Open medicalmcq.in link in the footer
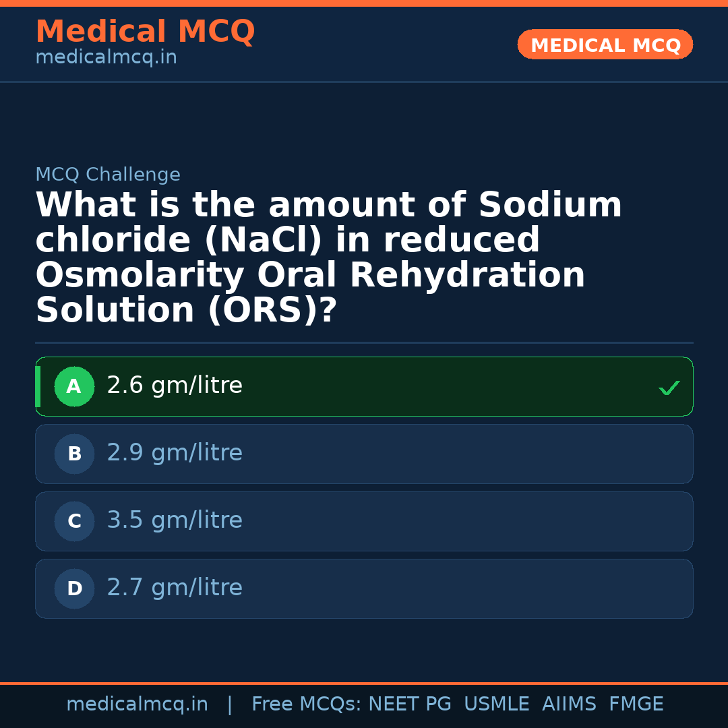Screen dimensions: 728x728 [137, 704]
